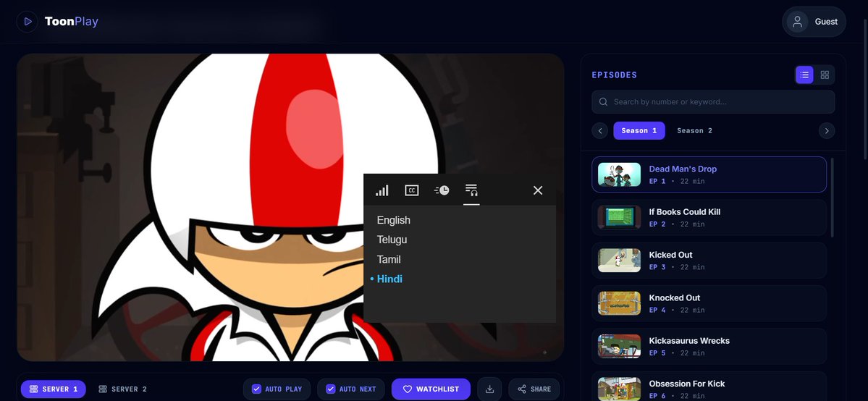Open audio track headphones icon

[471, 190]
